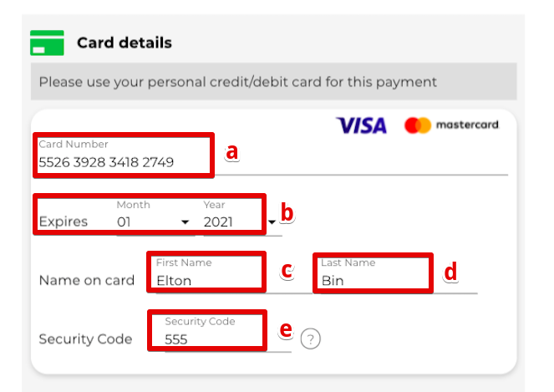Click the Name on card label
Screen dimensions: 554x392
click(87, 280)
